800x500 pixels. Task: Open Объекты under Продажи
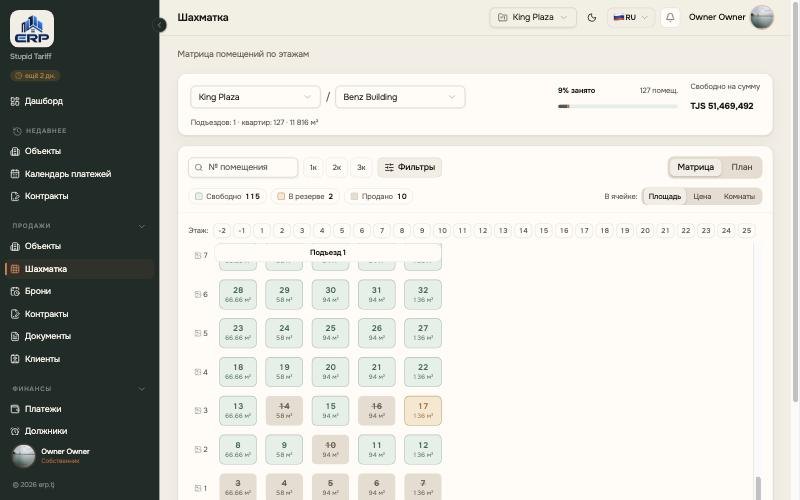[42, 246]
